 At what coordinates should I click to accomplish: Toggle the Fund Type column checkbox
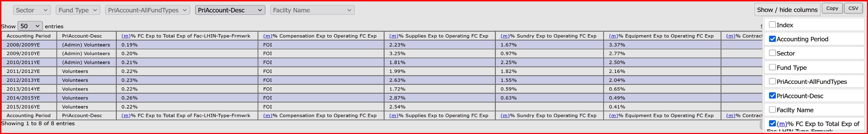coord(772,67)
